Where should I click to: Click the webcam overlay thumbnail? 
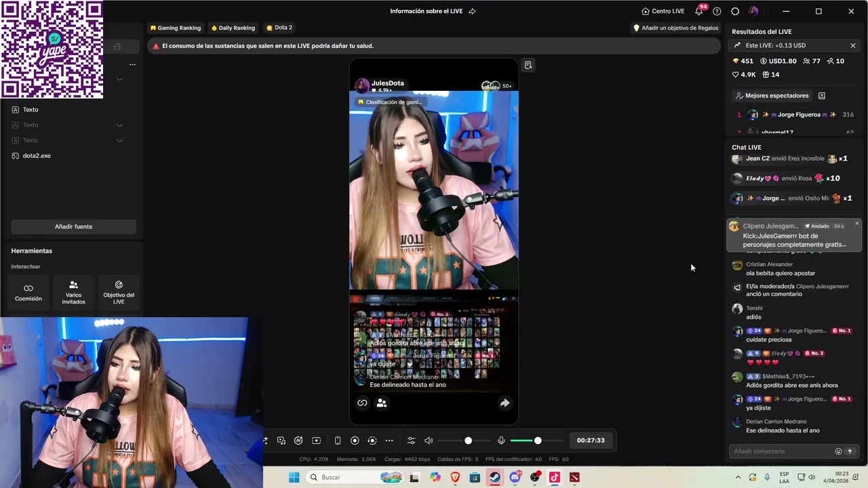tap(131, 403)
